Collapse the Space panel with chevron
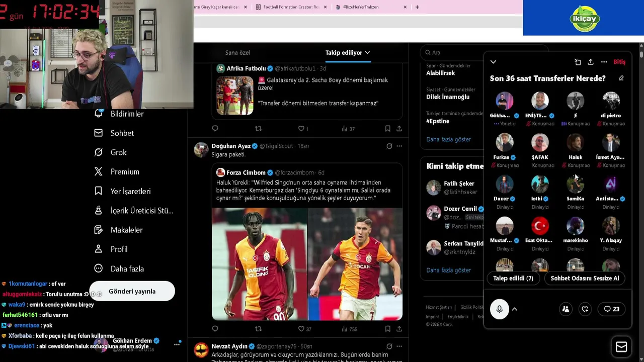The height and width of the screenshot is (362, 644). (x=493, y=62)
